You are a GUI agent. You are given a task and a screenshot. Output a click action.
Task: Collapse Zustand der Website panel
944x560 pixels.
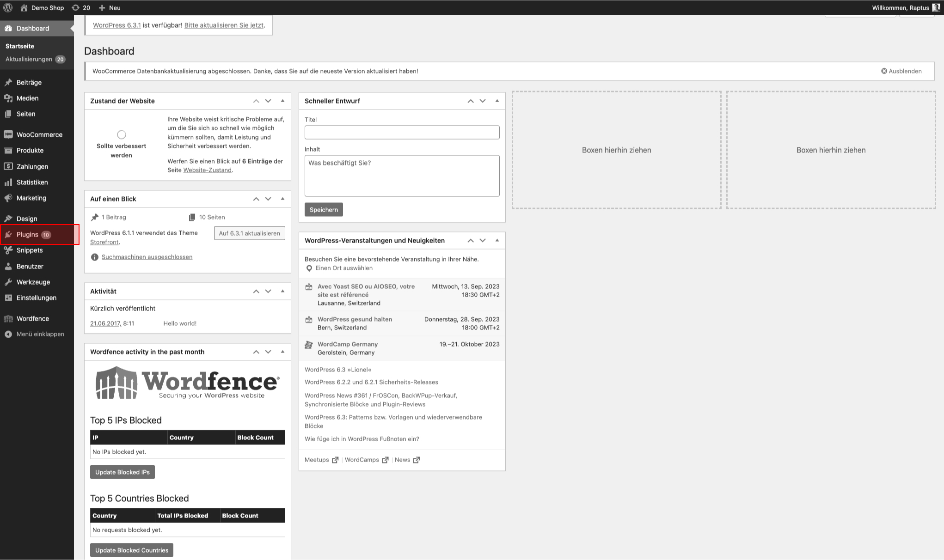[282, 101]
